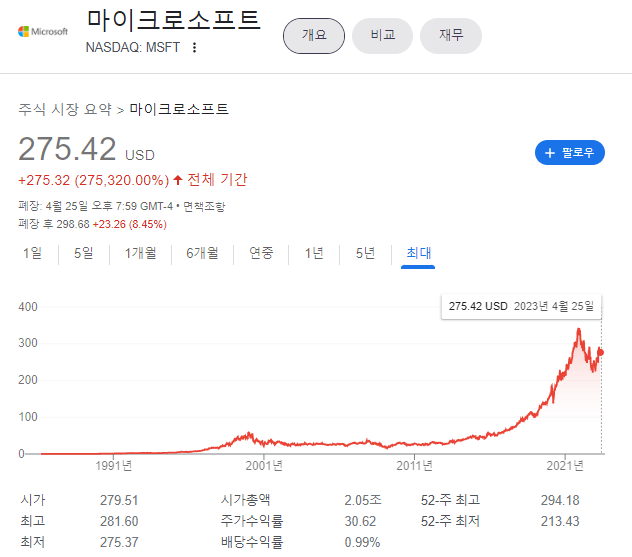Click the after-hours 298.68 price text
Viewport: 632px width, 557px height.
point(73,224)
